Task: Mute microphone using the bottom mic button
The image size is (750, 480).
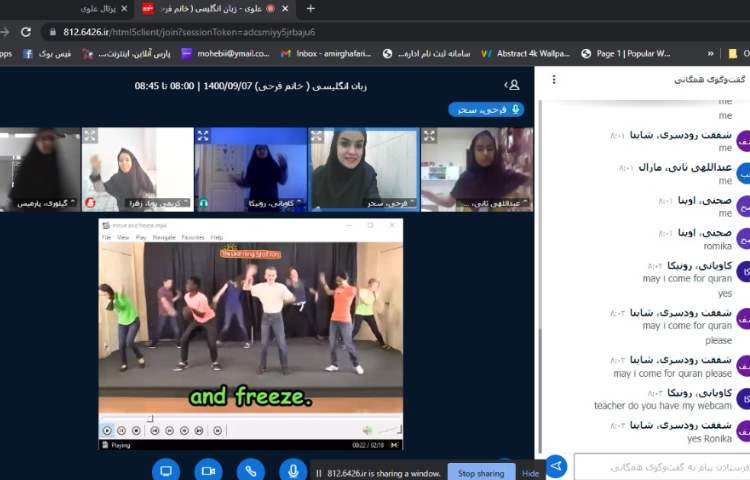Action: click(x=293, y=471)
